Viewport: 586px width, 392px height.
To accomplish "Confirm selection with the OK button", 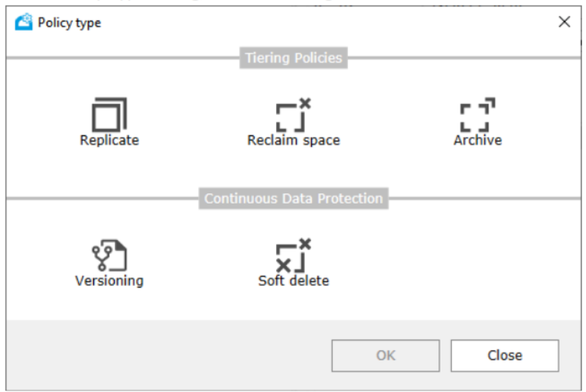I will pyautogui.click(x=385, y=355).
